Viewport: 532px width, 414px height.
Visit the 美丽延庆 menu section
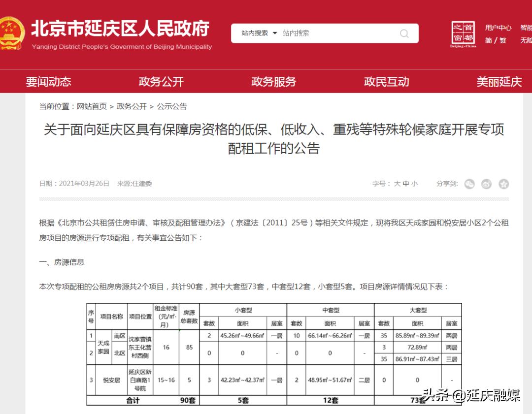pos(499,81)
